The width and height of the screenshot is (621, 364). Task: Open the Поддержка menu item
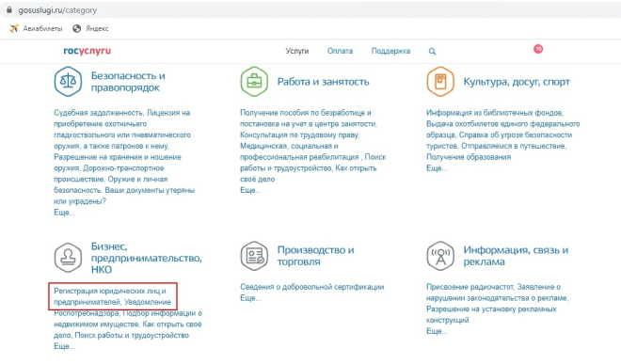point(390,51)
